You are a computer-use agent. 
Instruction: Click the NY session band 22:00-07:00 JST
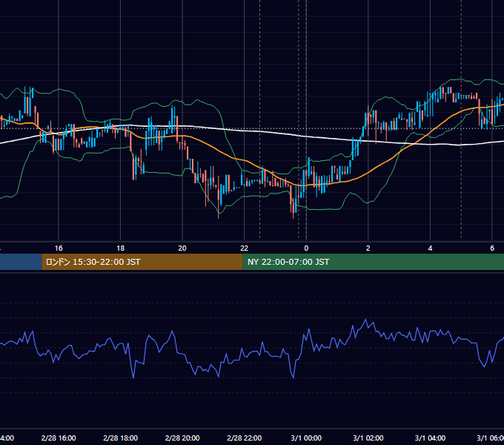(x=373, y=262)
